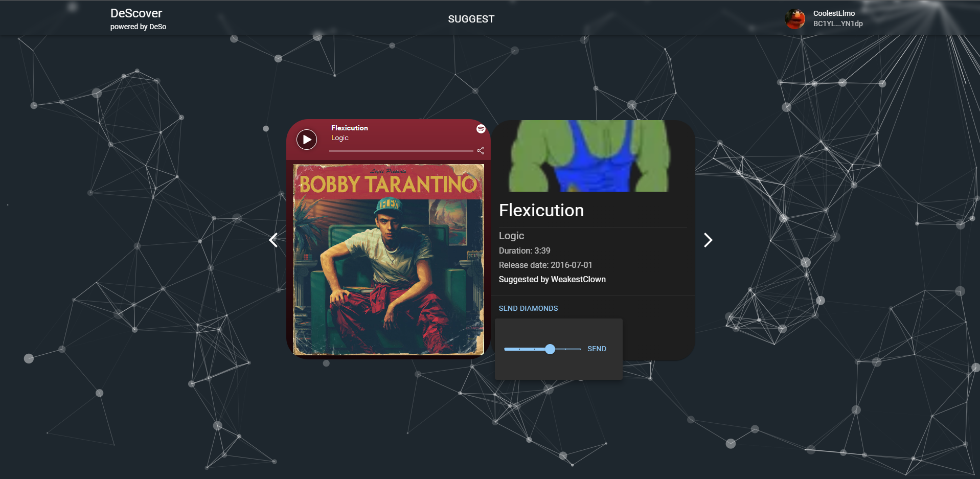Click the Logic artist name in details card

(x=511, y=236)
